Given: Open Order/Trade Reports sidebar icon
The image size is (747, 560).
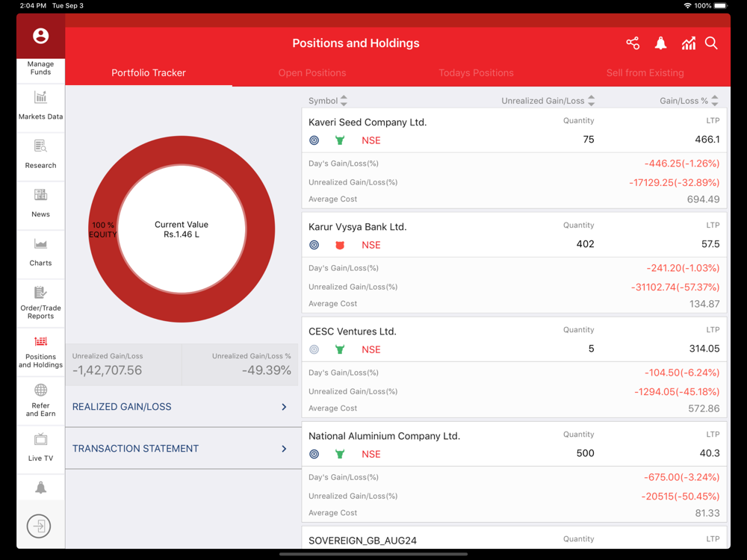Looking at the screenshot, I should [x=40, y=292].
